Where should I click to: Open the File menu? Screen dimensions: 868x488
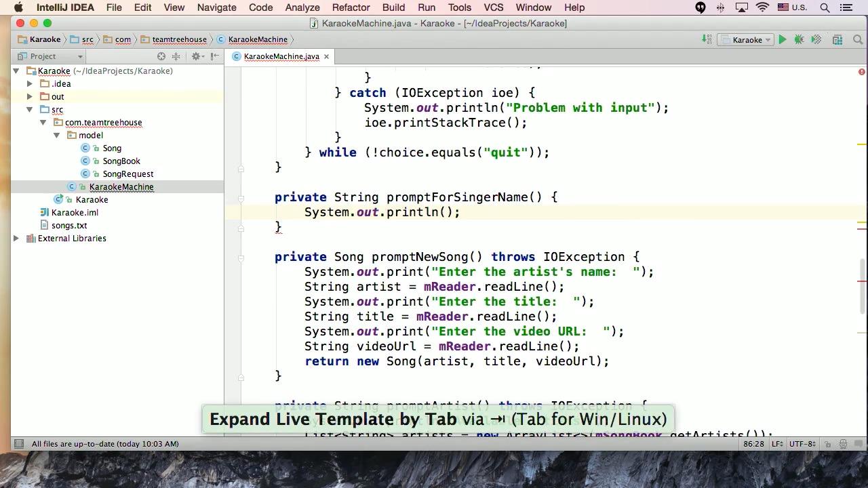tap(114, 7)
